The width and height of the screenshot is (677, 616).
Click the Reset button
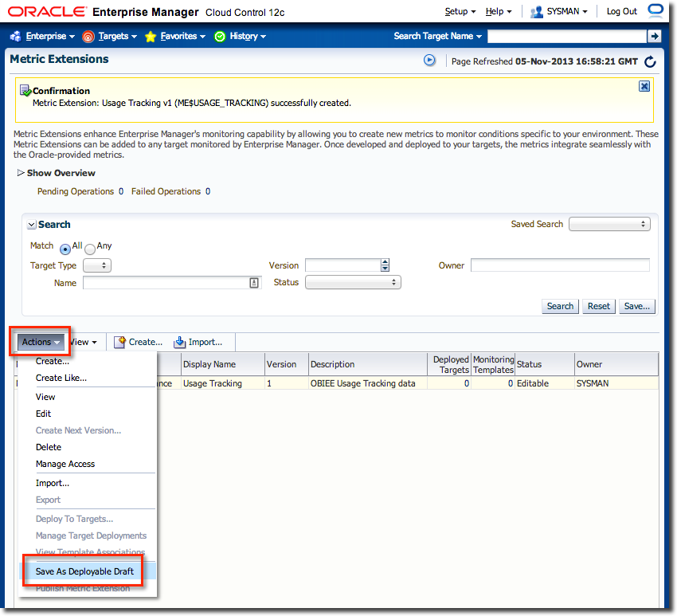[x=599, y=306]
